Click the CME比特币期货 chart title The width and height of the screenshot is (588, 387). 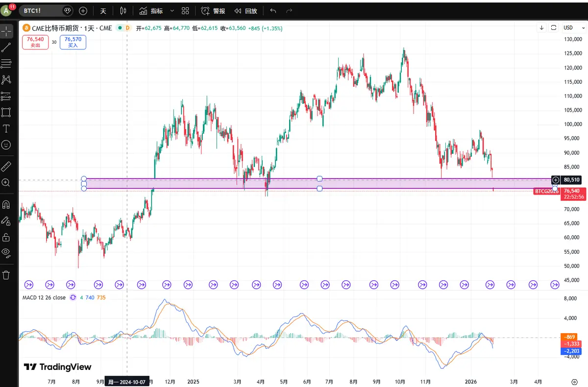[55, 28]
